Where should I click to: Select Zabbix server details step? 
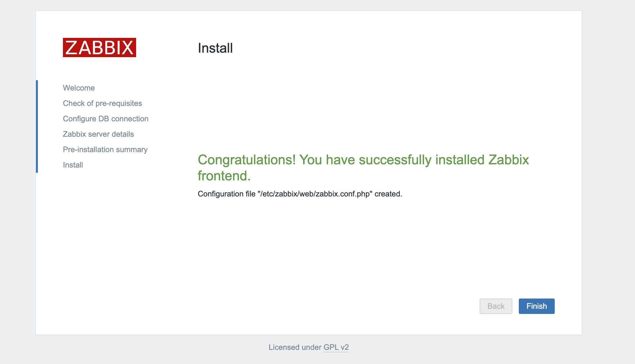[98, 134]
